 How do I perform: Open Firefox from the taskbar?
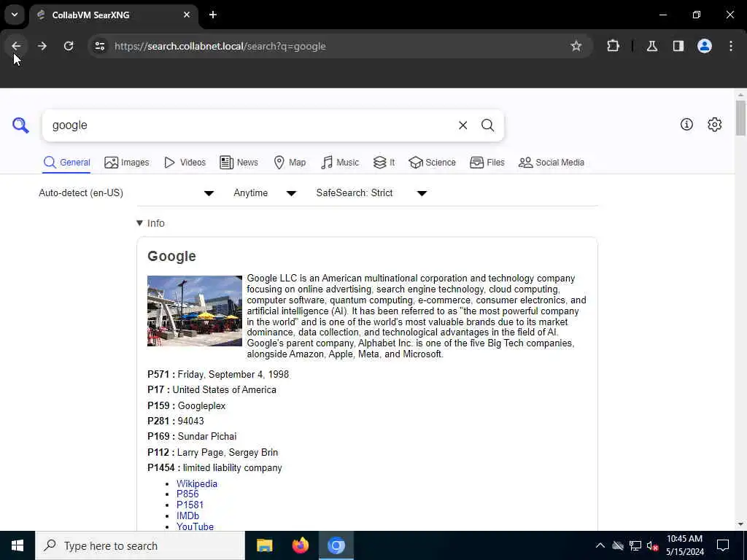tap(300, 545)
